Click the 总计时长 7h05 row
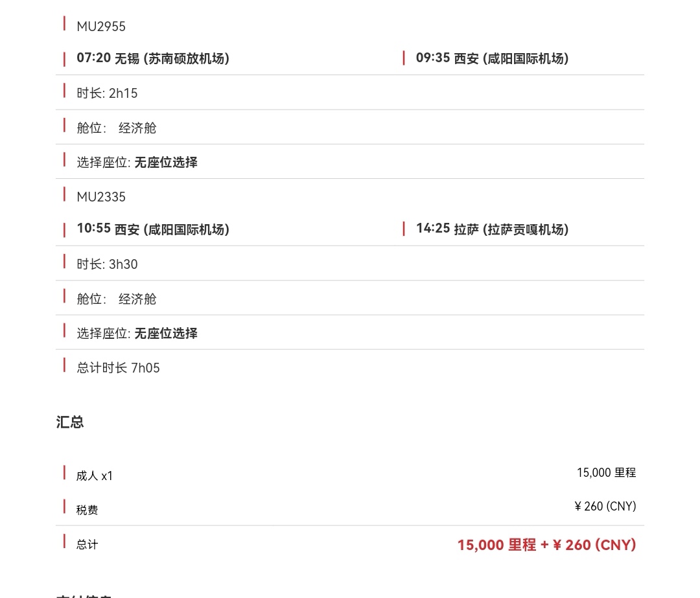Viewport: 700px width, 598px height. (x=350, y=367)
